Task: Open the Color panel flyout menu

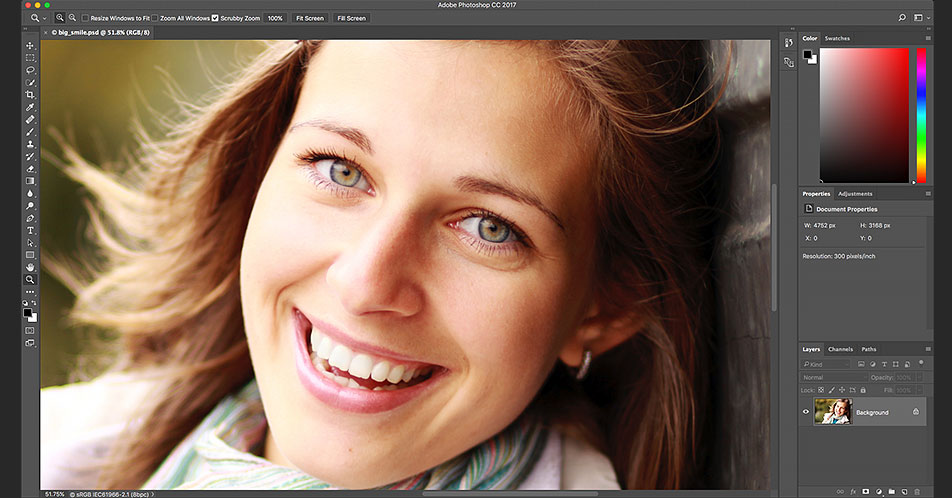Action: tap(928, 38)
